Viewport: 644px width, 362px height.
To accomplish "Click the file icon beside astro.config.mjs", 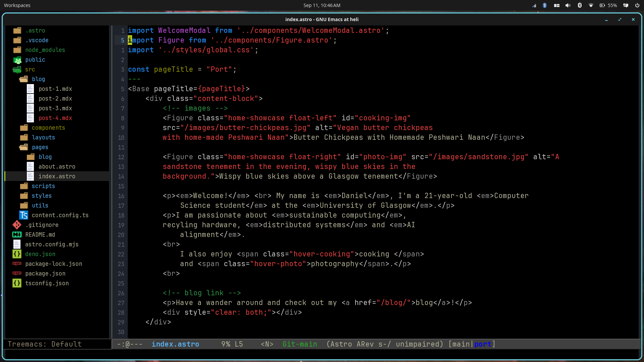I will point(17,244).
